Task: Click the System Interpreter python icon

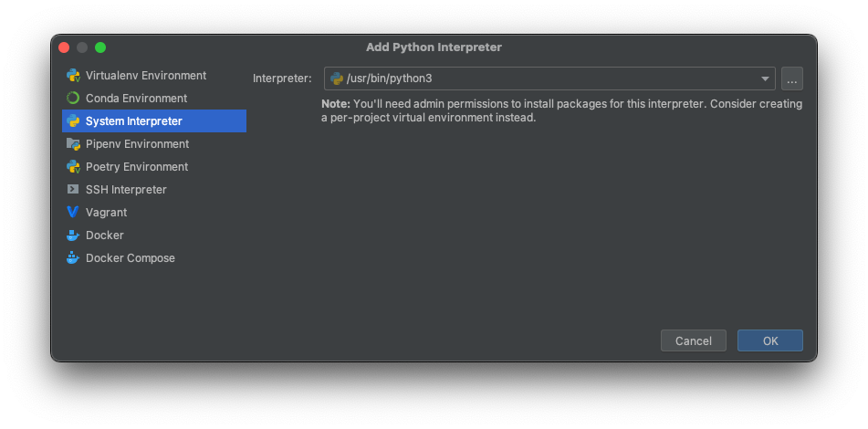Action: 73,120
